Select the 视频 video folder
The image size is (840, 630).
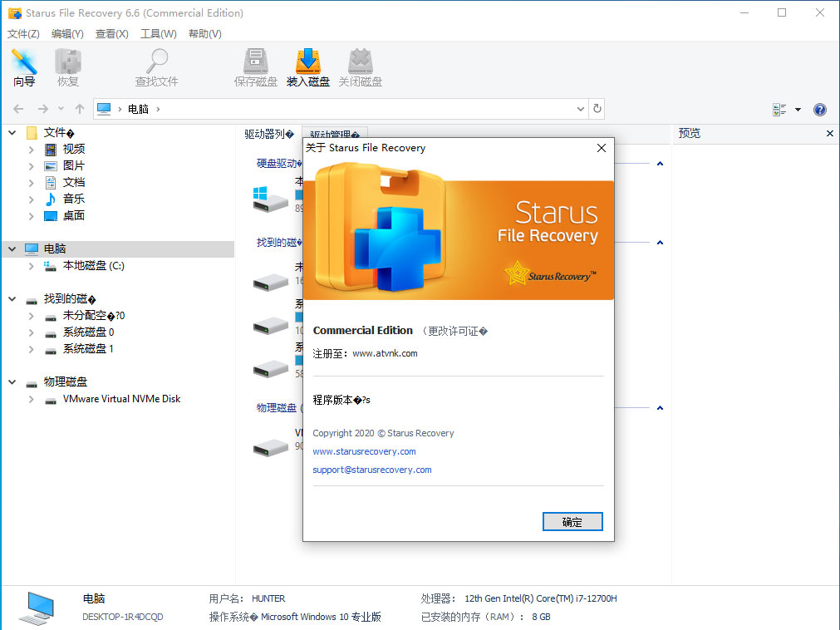pyautogui.click(x=73, y=149)
